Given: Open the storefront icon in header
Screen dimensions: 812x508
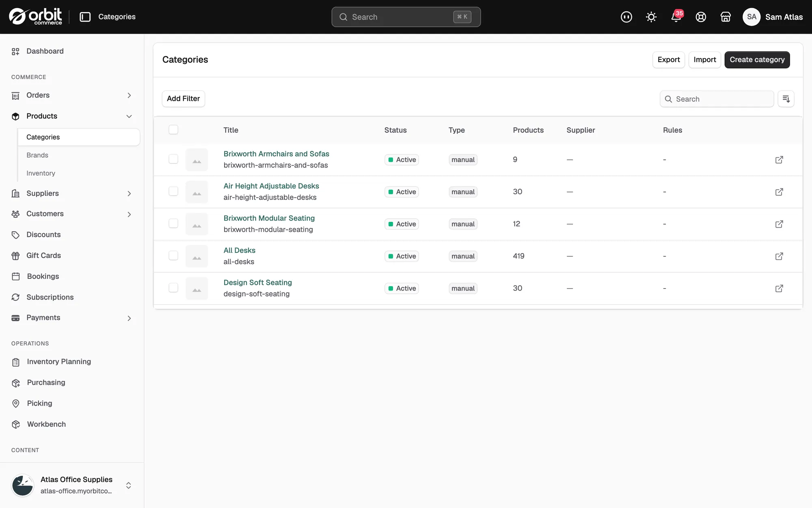Looking at the screenshot, I should coord(726,17).
